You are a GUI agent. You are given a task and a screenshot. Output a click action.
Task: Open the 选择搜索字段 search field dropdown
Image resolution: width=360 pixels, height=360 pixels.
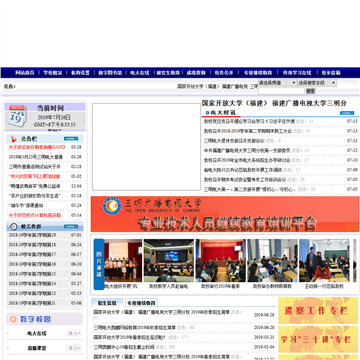tap(317, 83)
